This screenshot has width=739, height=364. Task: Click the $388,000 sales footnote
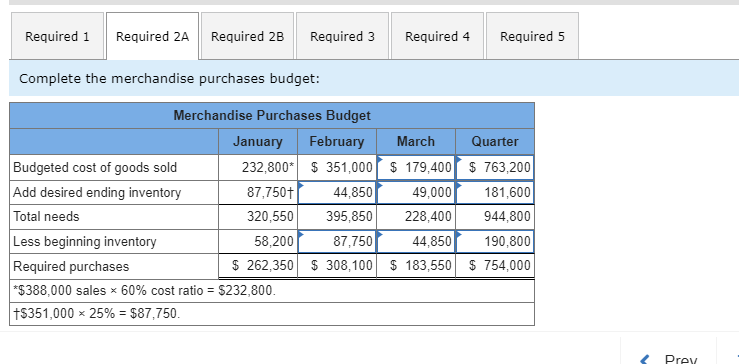[144, 290]
